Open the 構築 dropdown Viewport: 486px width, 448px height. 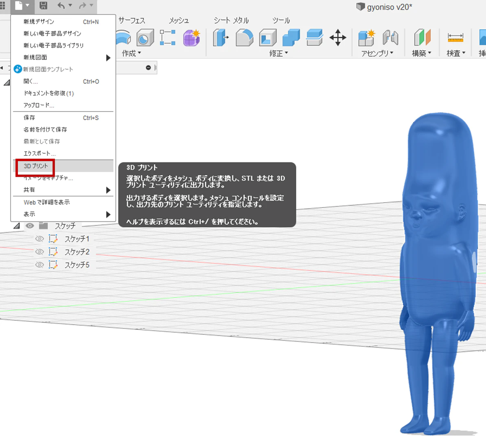click(x=422, y=53)
